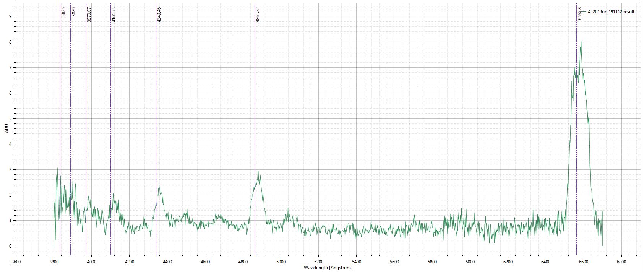Screen dimensions: 644x273
Task: Click the 4340.46 marker label
Action: (x=159, y=15)
